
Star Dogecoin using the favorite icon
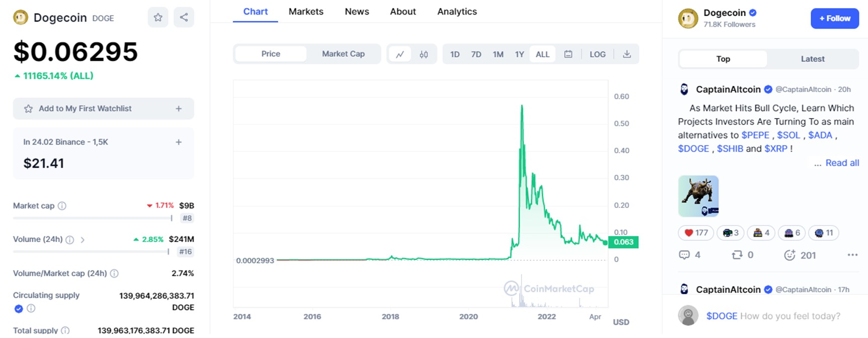click(x=158, y=18)
